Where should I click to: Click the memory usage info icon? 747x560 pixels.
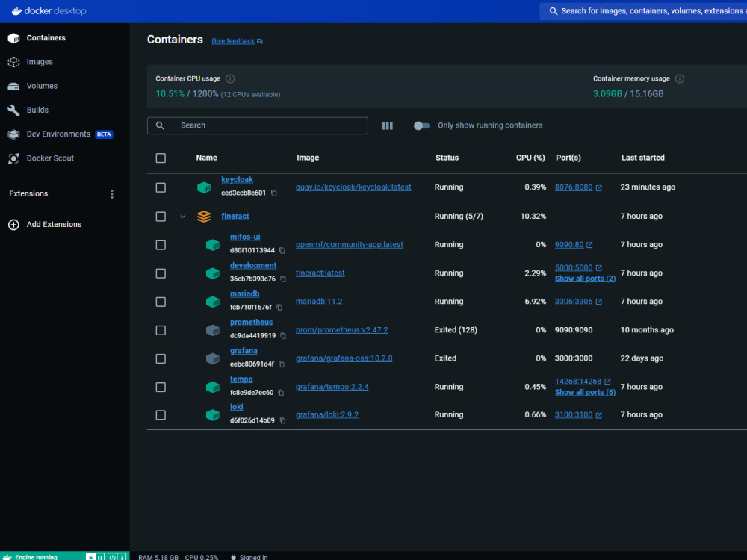pos(680,78)
